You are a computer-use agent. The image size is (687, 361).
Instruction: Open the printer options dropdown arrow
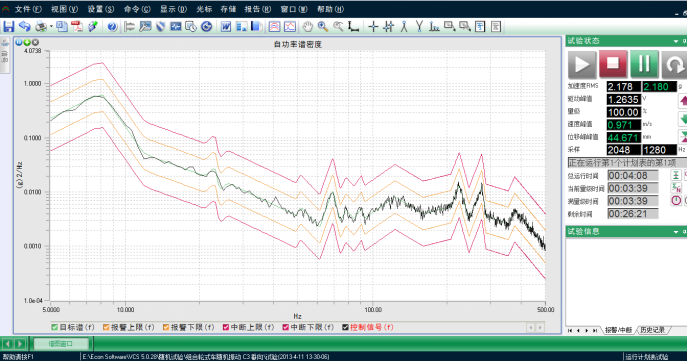click(51, 27)
